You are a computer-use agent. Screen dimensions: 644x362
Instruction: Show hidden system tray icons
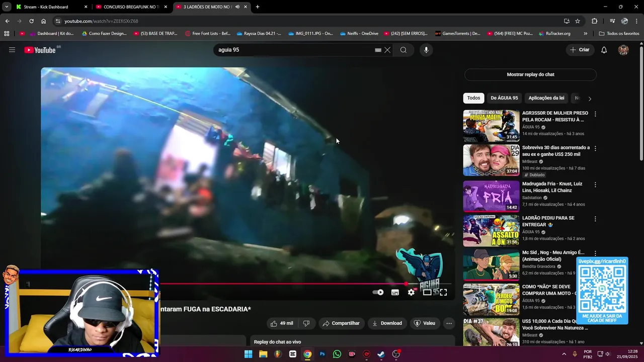click(563, 354)
